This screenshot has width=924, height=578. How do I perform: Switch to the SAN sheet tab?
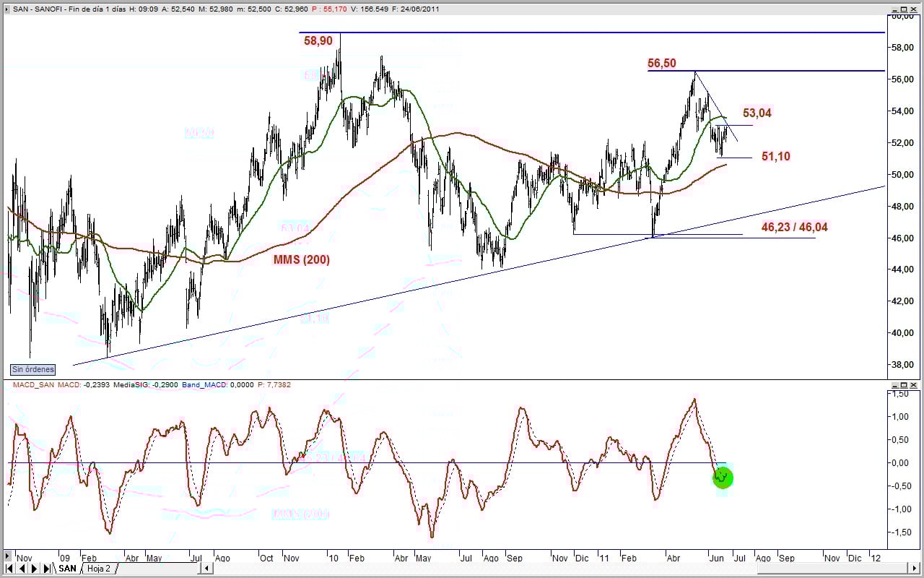67,569
